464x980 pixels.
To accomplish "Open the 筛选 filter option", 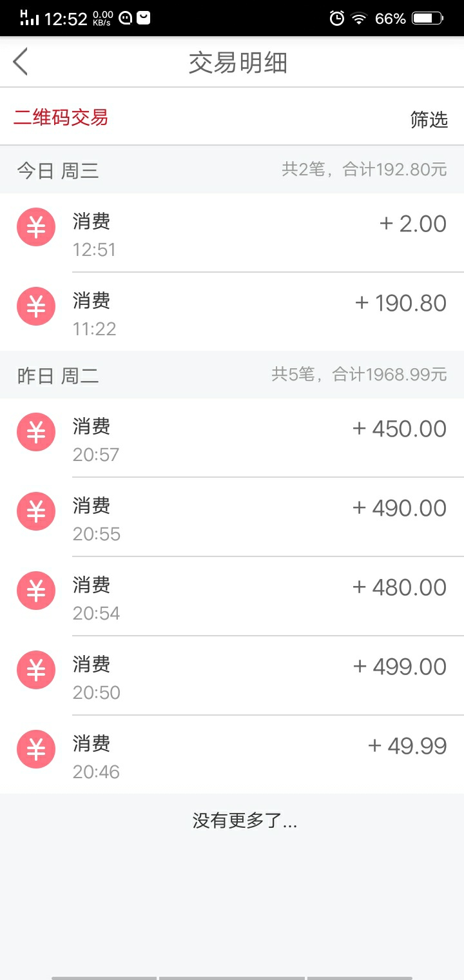I will tap(429, 119).
